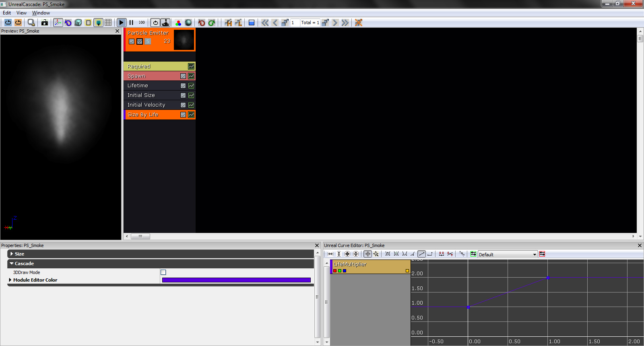
Task: Expand the Size properties category
Action: [x=12, y=254]
